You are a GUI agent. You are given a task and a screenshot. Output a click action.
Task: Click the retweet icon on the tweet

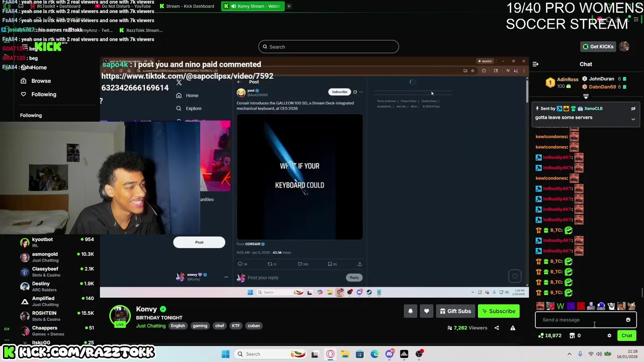coord(270,264)
